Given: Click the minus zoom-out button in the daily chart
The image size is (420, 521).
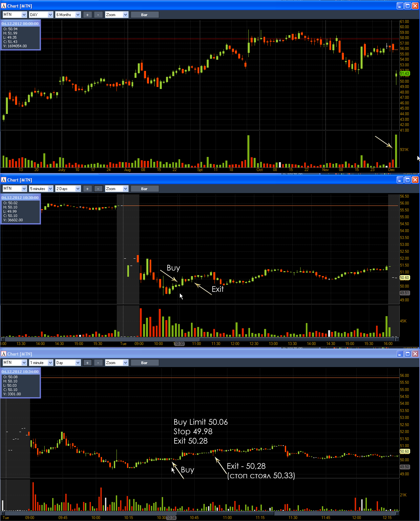Looking at the screenshot, I should point(98,14).
